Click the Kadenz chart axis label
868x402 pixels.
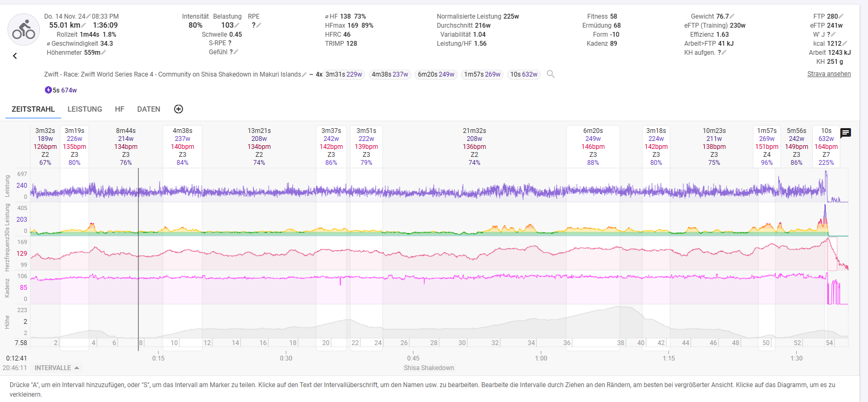tap(7, 288)
